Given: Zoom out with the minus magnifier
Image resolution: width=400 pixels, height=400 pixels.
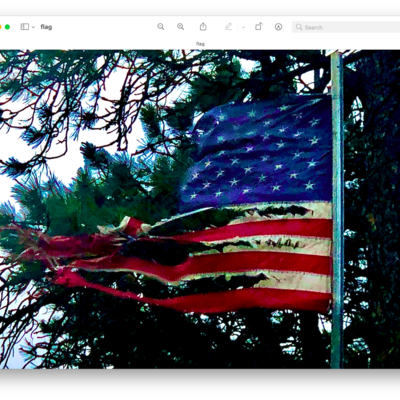Looking at the screenshot, I should pyautogui.click(x=161, y=27).
